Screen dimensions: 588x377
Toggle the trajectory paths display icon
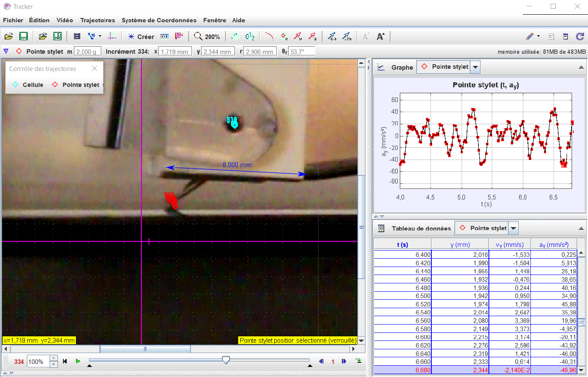[x=269, y=37]
